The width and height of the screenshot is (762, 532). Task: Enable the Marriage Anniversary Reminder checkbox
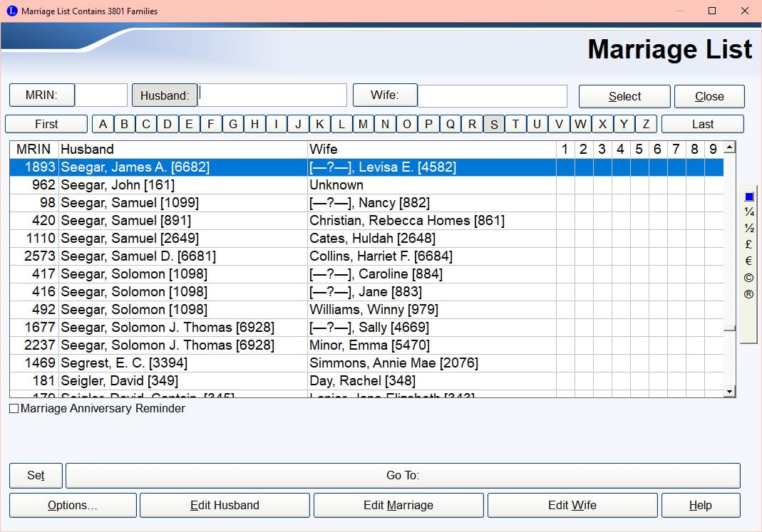pos(14,409)
